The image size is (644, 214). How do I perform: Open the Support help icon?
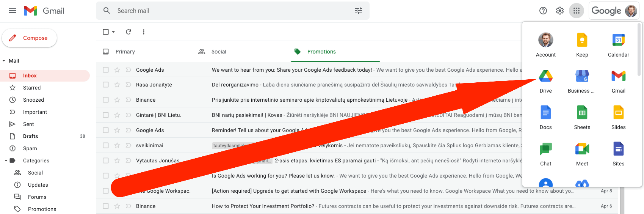[543, 11]
